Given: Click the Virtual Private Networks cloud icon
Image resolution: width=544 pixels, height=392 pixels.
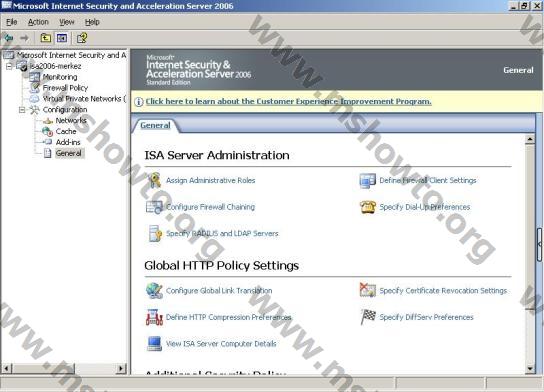Looking at the screenshot, I should pos(35,99).
